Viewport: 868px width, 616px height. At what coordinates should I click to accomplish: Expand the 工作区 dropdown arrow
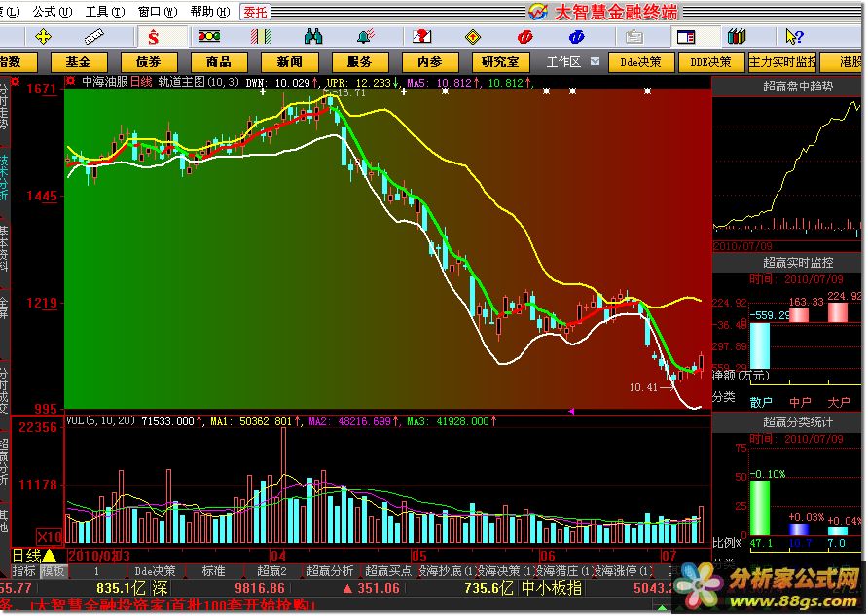tap(595, 61)
